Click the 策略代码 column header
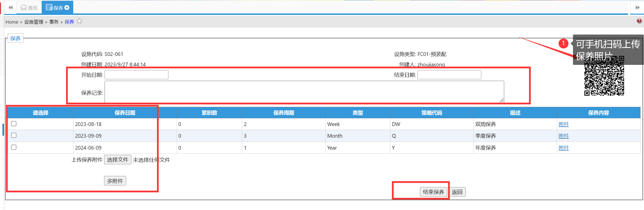The width and height of the screenshot is (644, 210). coord(432,113)
